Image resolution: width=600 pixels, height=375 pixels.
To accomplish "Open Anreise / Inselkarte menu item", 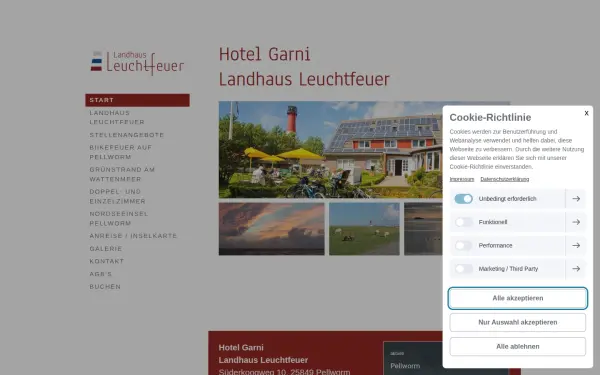I will point(133,236).
